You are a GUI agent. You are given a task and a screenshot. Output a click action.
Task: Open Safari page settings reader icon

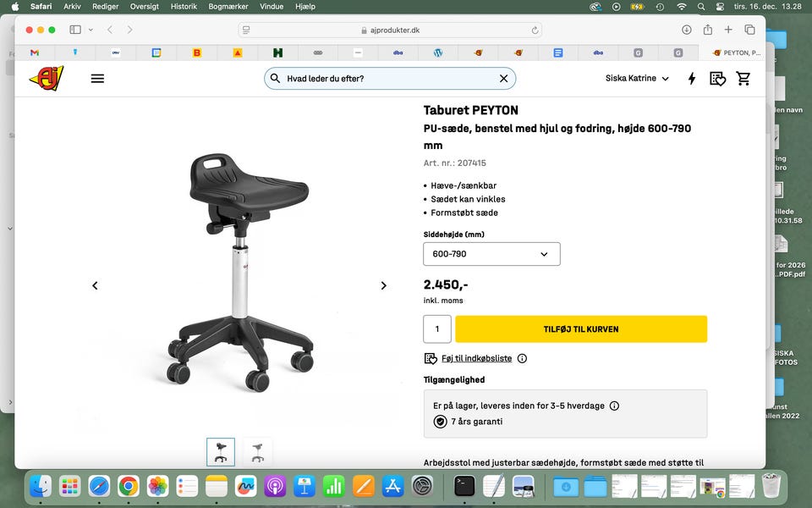click(x=246, y=30)
